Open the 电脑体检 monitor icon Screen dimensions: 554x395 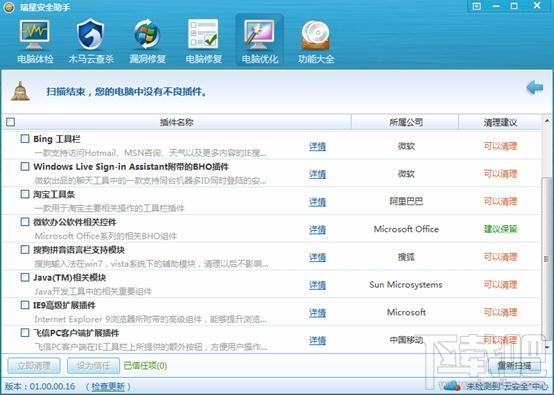[35, 35]
